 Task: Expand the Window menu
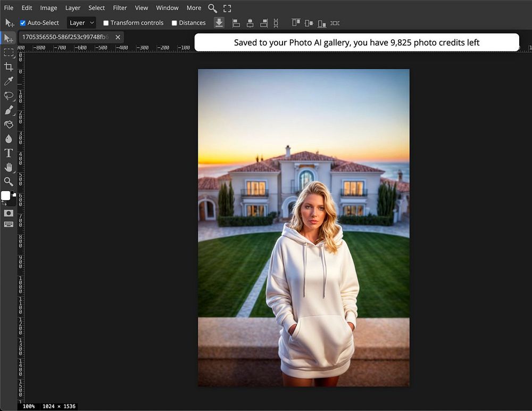coord(167,8)
